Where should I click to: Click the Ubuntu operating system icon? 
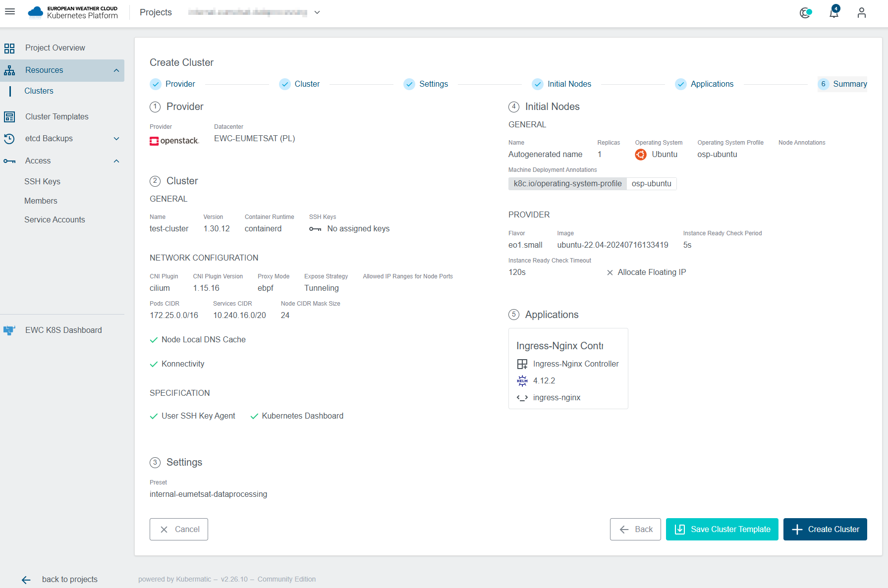(x=641, y=155)
